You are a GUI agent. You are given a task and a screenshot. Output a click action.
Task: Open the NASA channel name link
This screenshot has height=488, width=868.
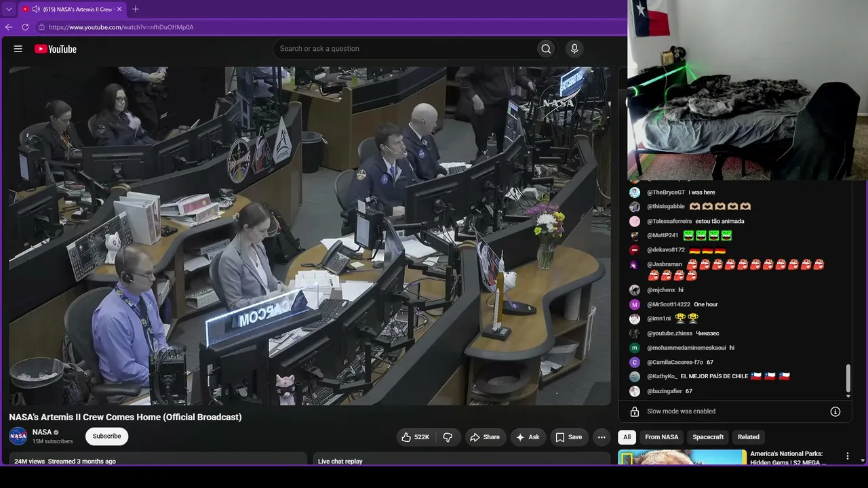tap(42, 432)
